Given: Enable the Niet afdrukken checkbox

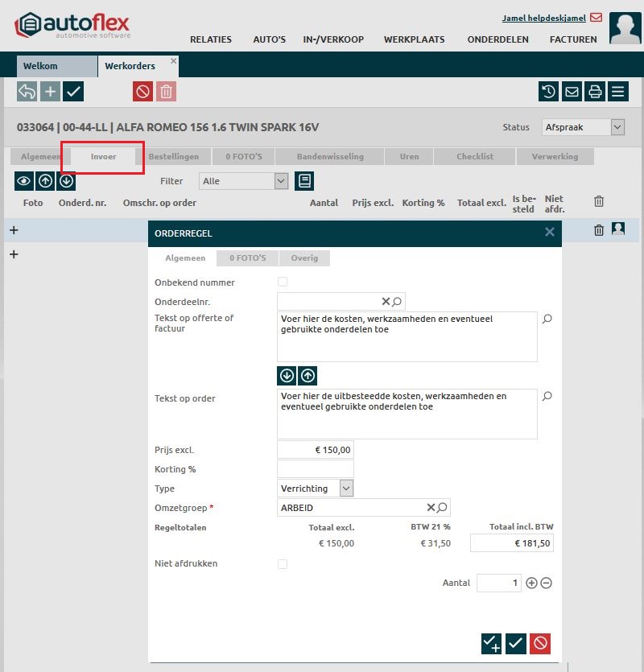Looking at the screenshot, I should [282, 564].
